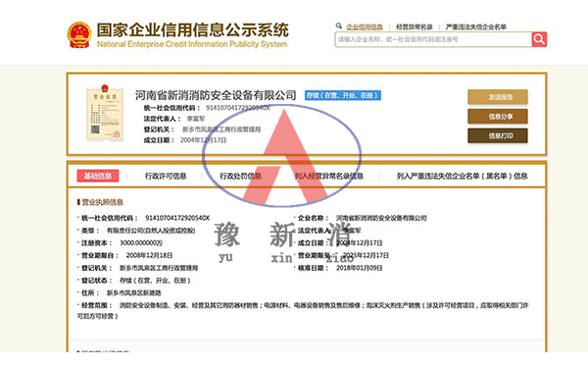Click the 住所 value 新乡市凤泉区新蒲路
Image resolution: width=588 pixels, height=367 pixels.
click(134, 292)
